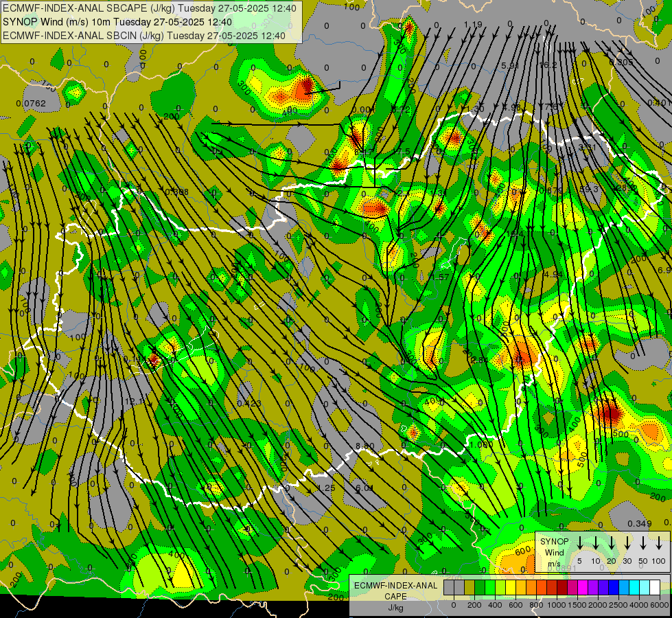Click the SYNOP Wind 10m title line

point(117,22)
